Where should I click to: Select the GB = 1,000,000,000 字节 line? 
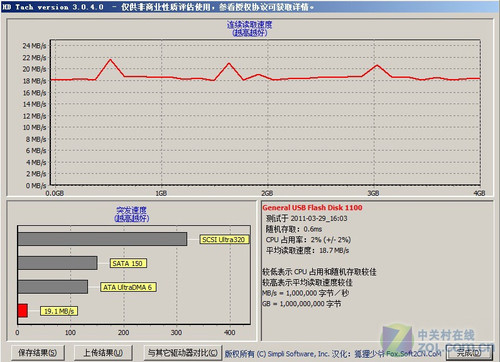[302, 304]
